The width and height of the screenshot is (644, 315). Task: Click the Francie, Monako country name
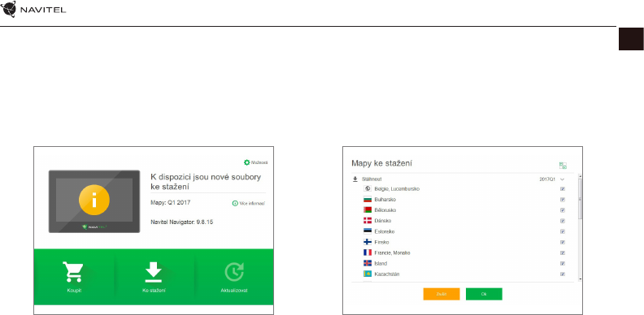[x=392, y=252]
